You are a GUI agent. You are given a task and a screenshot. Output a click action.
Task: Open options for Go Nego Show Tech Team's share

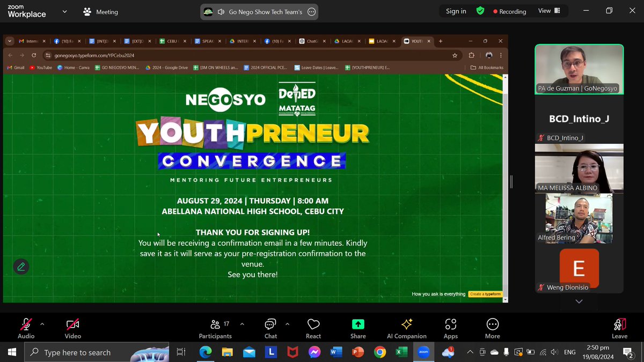(311, 12)
